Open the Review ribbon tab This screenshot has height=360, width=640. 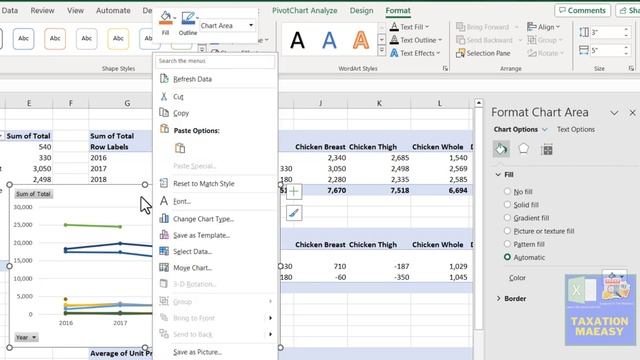click(42, 11)
